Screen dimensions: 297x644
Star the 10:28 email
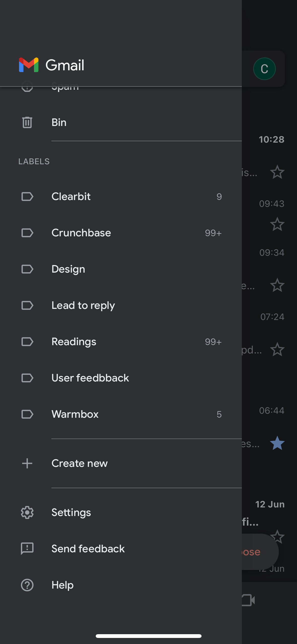(x=277, y=172)
